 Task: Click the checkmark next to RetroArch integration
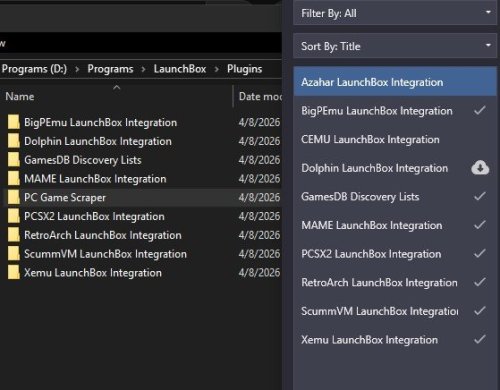point(480,282)
